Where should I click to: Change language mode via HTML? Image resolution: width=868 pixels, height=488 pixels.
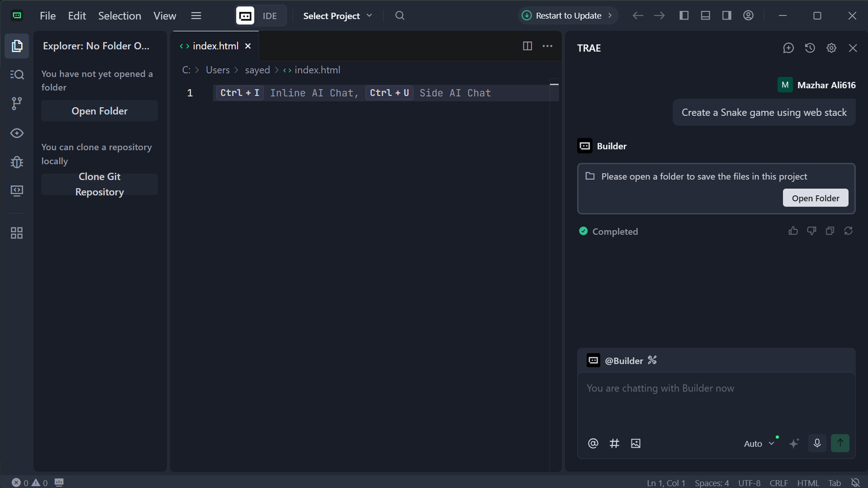coord(808,483)
